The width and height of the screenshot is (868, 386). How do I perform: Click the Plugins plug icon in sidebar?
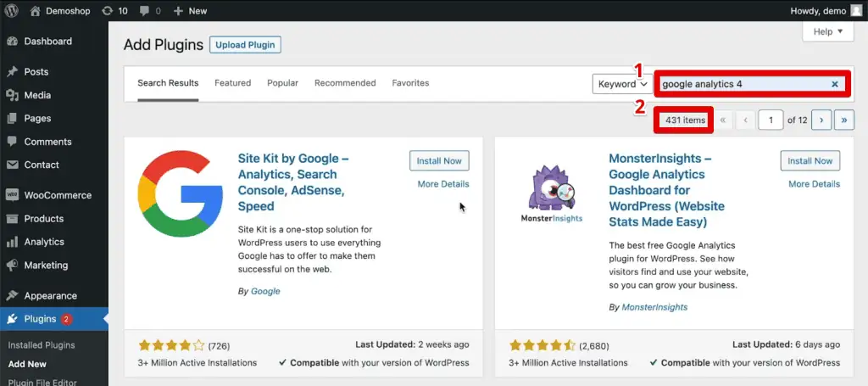(12, 319)
